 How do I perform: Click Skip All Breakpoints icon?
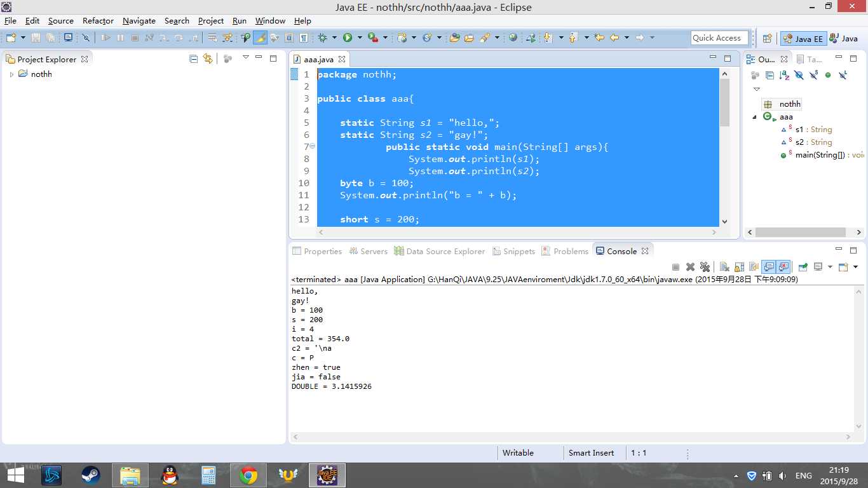86,38
